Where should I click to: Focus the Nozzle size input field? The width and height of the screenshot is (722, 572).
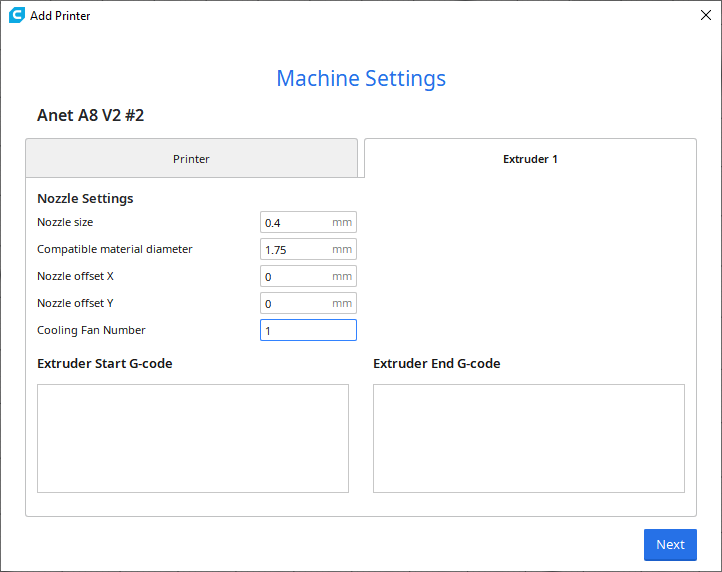(308, 222)
